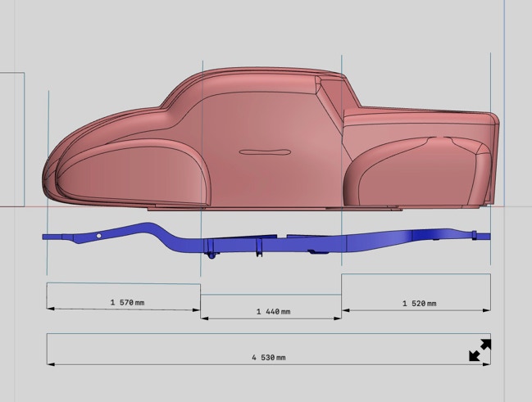Select the round hole in the front chassis rail
The width and height of the screenshot is (532, 402).
point(98,237)
